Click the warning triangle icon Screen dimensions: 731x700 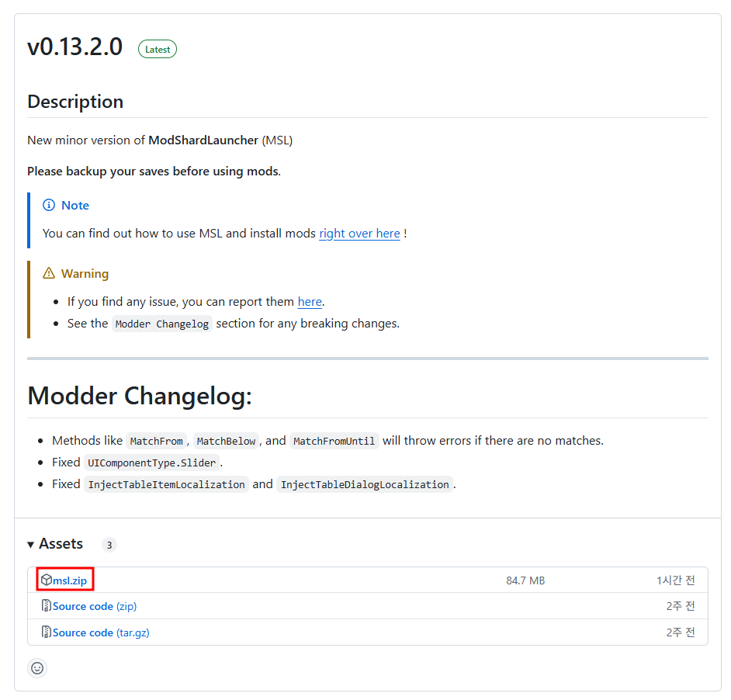[50, 273]
